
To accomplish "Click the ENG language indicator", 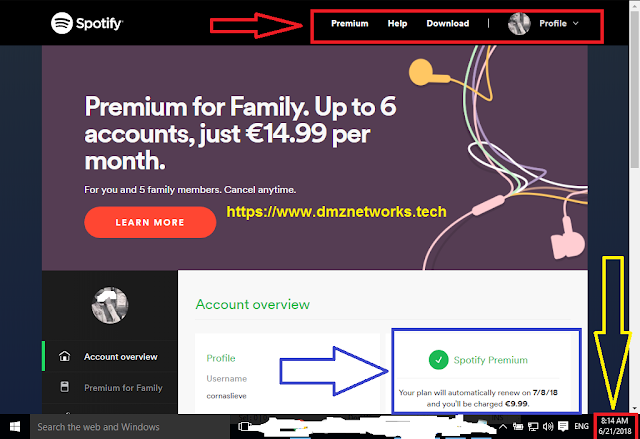I will [x=581, y=426].
